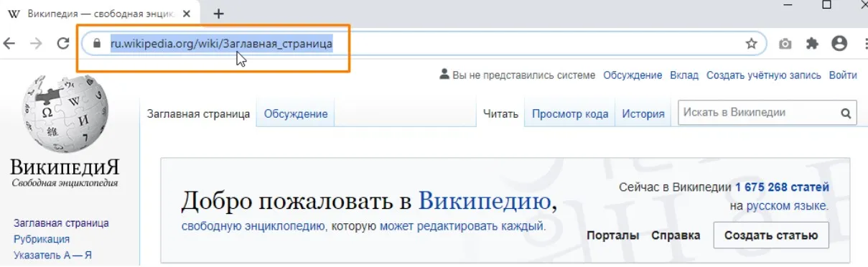Viewport: 868px width, 267px height.
Task: Click the padlock site info icon
Action: [x=97, y=43]
